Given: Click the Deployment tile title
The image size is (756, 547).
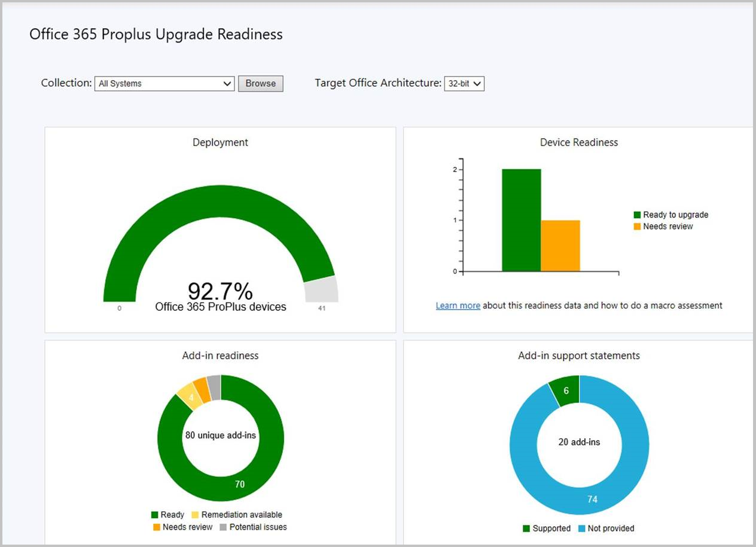Looking at the screenshot, I should pyautogui.click(x=220, y=142).
